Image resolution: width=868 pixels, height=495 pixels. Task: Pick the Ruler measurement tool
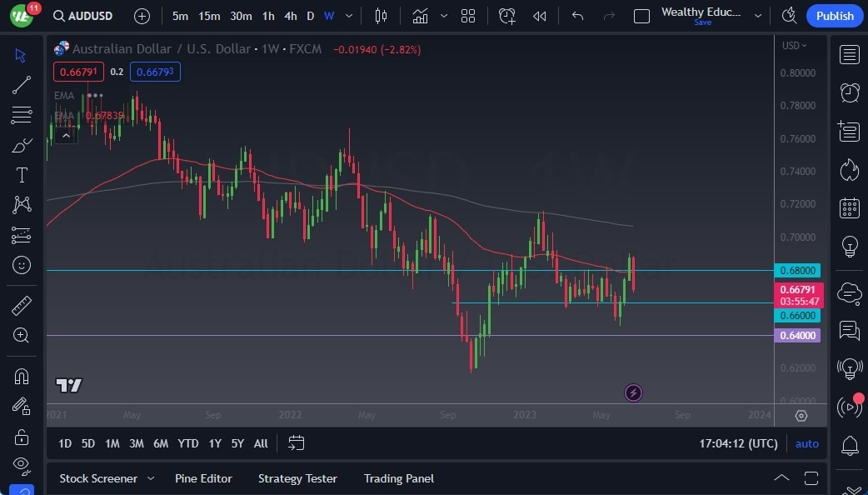[21, 305]
